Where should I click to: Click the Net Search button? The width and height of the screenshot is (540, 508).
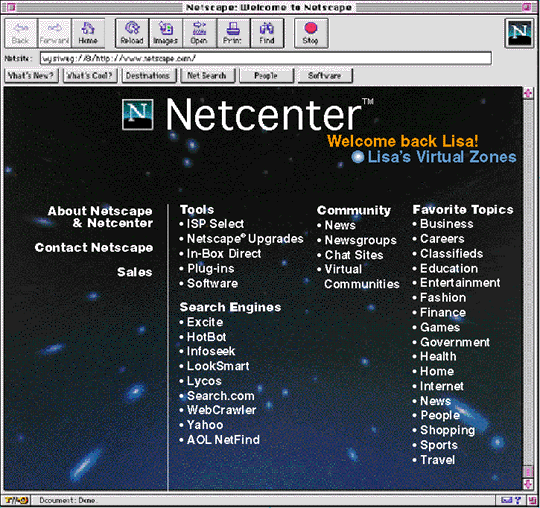point(207,75)
